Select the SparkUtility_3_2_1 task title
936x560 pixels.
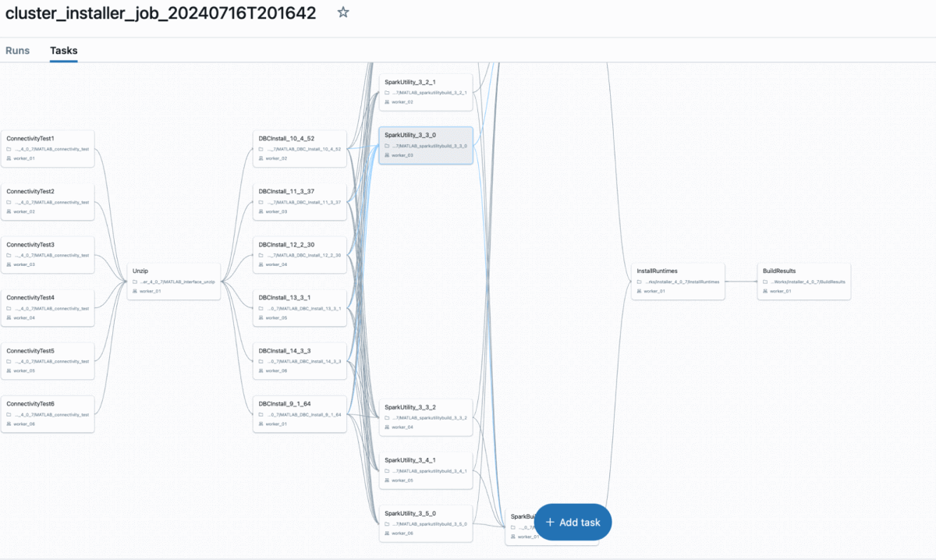click(x=409, y=82)
